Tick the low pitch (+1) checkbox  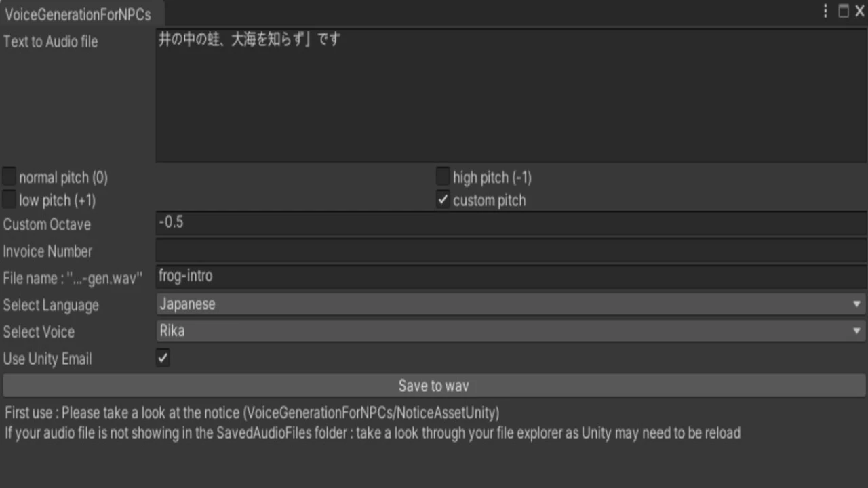point(9,200)
